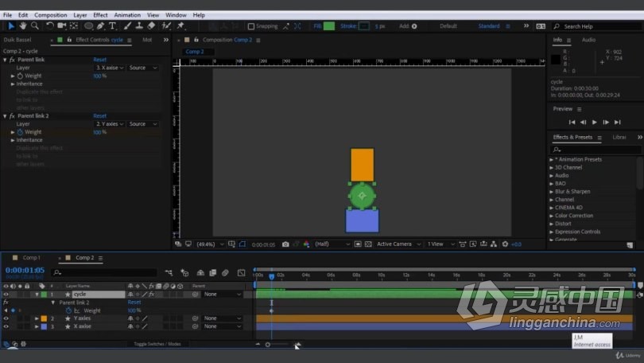This screenshot has height=363, width=644.
Task: Hide the X axise layer
Action: point(6,326)
